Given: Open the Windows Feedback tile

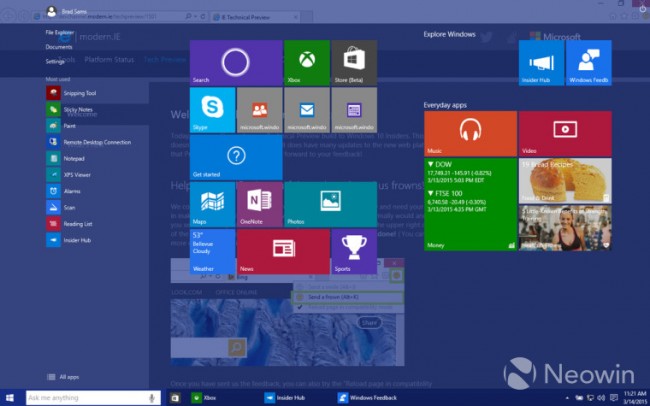Looking at the screenshot, I should tap(589, 63).
